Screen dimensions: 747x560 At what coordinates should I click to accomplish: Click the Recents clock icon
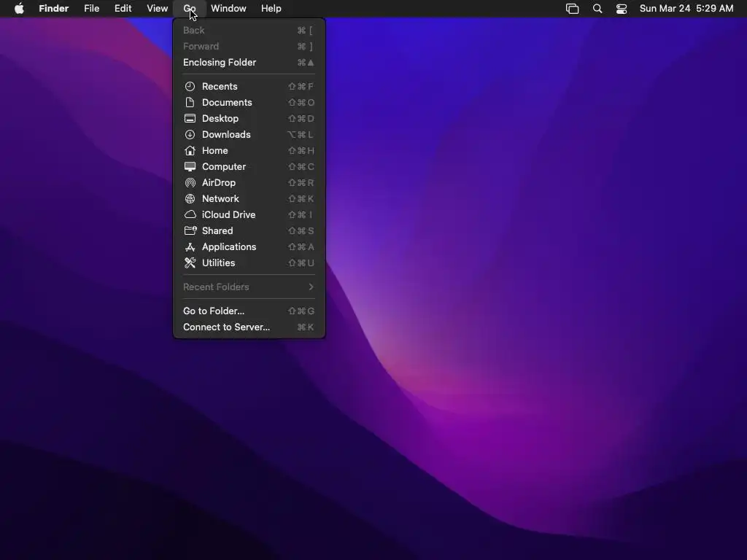coord(190,86)
